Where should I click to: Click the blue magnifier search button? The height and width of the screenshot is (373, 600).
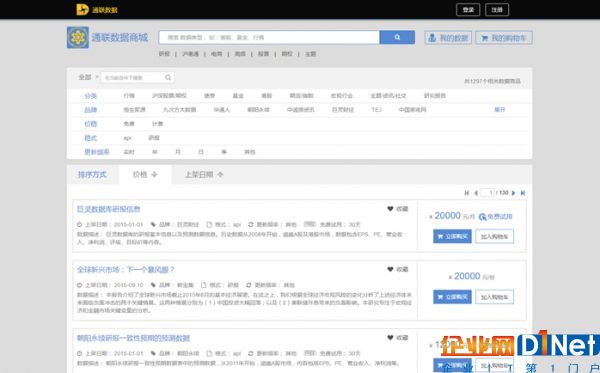[397, 37]
